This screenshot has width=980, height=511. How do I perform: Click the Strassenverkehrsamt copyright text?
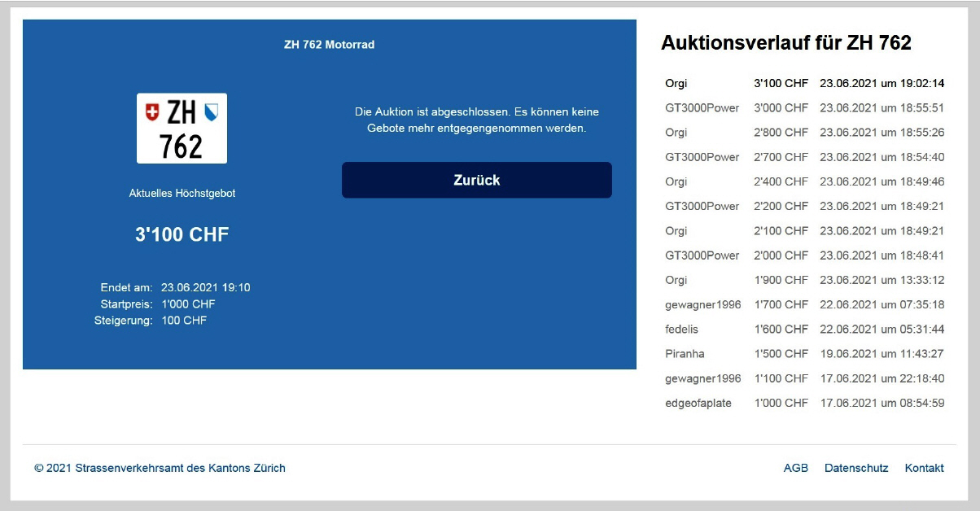(x=160, y=468)
